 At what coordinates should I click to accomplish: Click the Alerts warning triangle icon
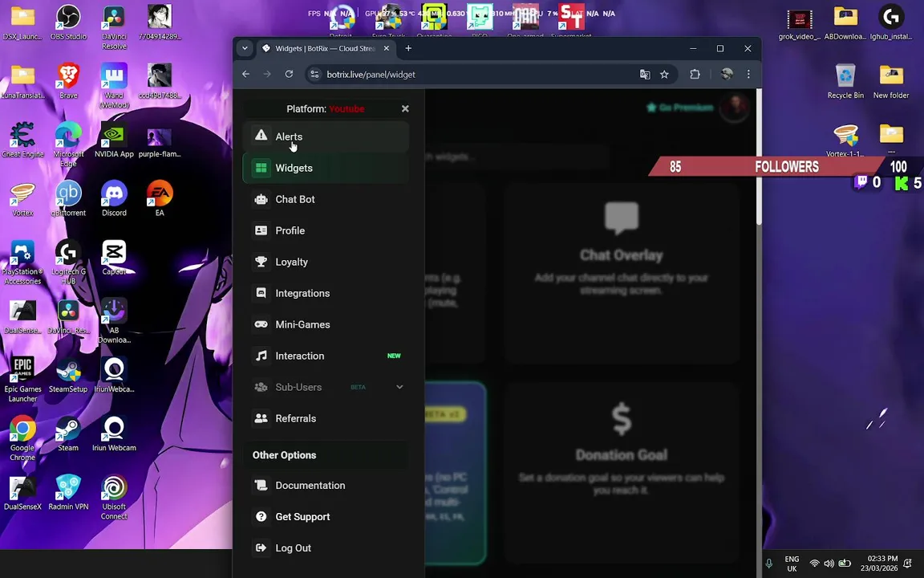(261, 136)
